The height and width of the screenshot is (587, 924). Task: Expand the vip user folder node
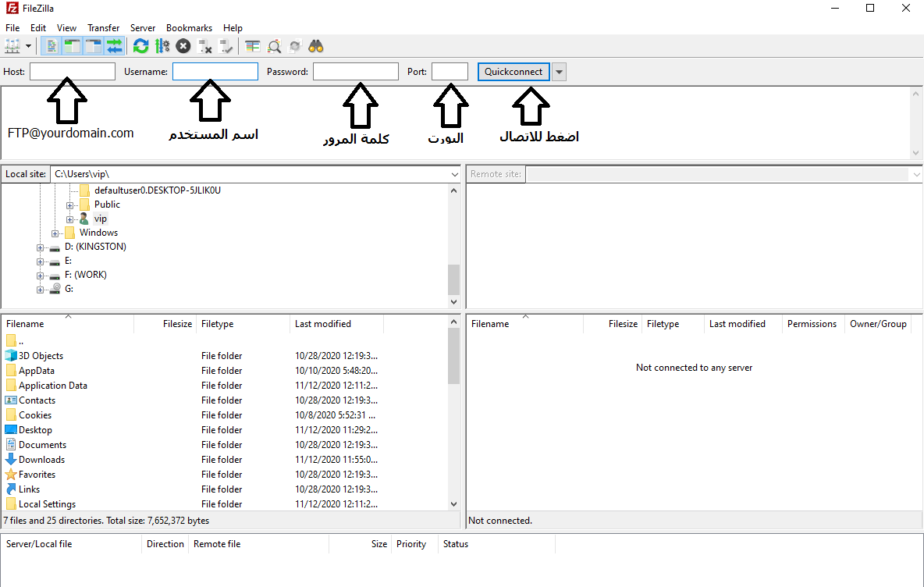[69, 219]
